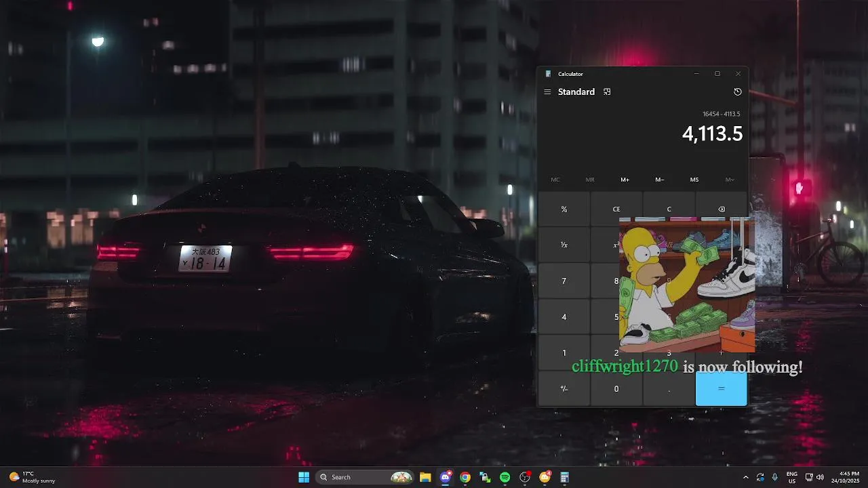Click the microphone tray icon

775,477
